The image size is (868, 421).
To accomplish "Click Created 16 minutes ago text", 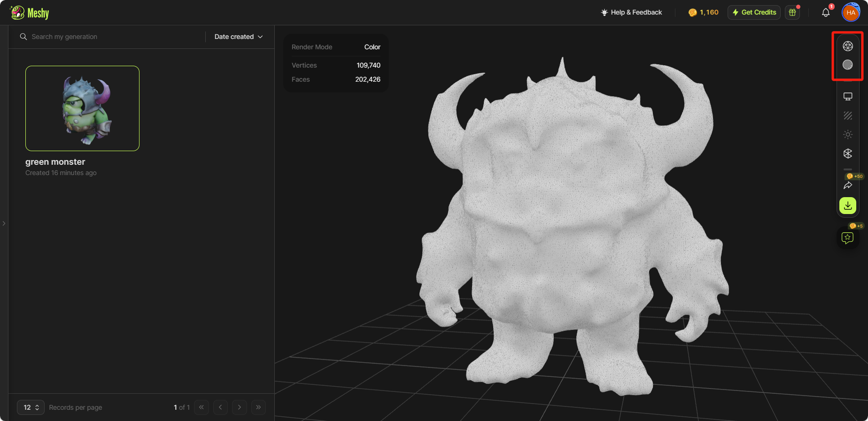I will click(61, 173).
